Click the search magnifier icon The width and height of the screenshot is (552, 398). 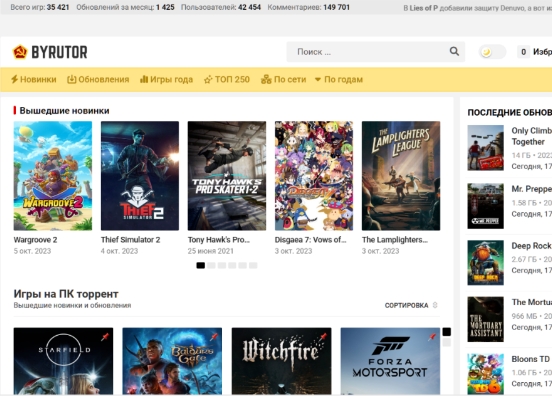(x=454, y=52)
